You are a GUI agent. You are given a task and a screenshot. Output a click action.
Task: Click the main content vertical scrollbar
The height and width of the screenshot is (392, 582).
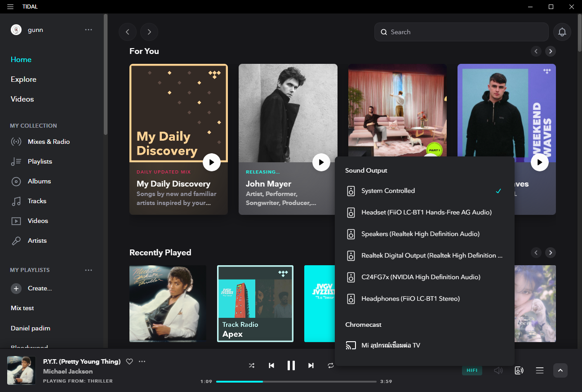coord(580,32)
